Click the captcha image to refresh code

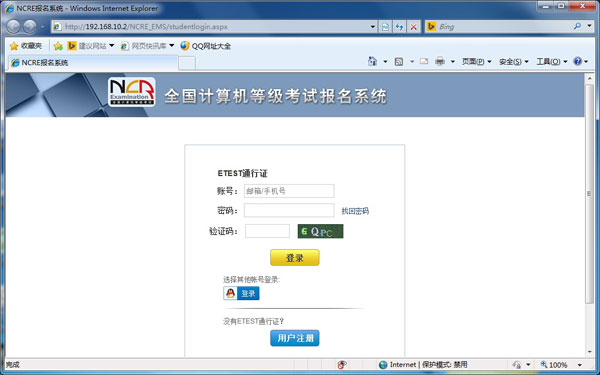321,231
